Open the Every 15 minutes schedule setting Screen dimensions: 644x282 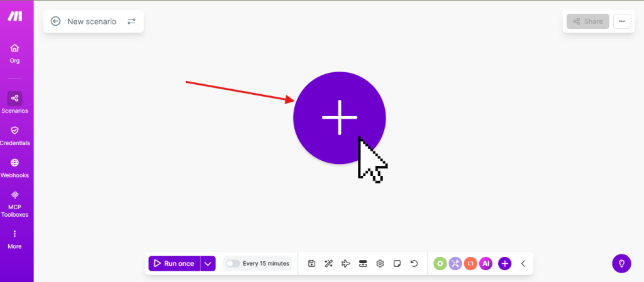[x=266, y=264]
